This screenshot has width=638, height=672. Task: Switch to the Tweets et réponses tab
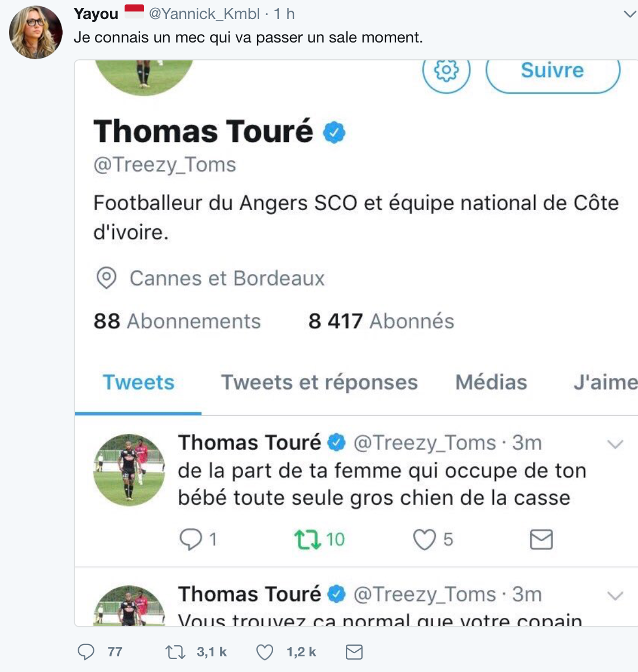319,382
